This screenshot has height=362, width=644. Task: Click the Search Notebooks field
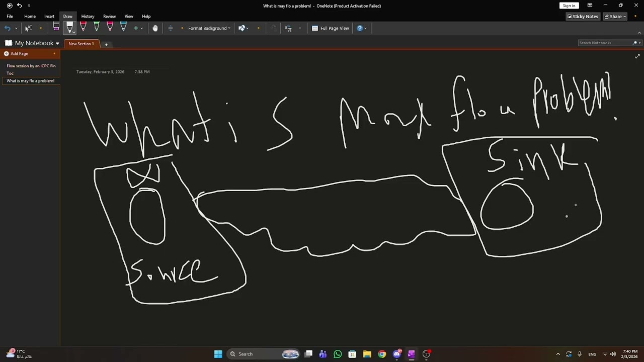click(x=605, y=43)
